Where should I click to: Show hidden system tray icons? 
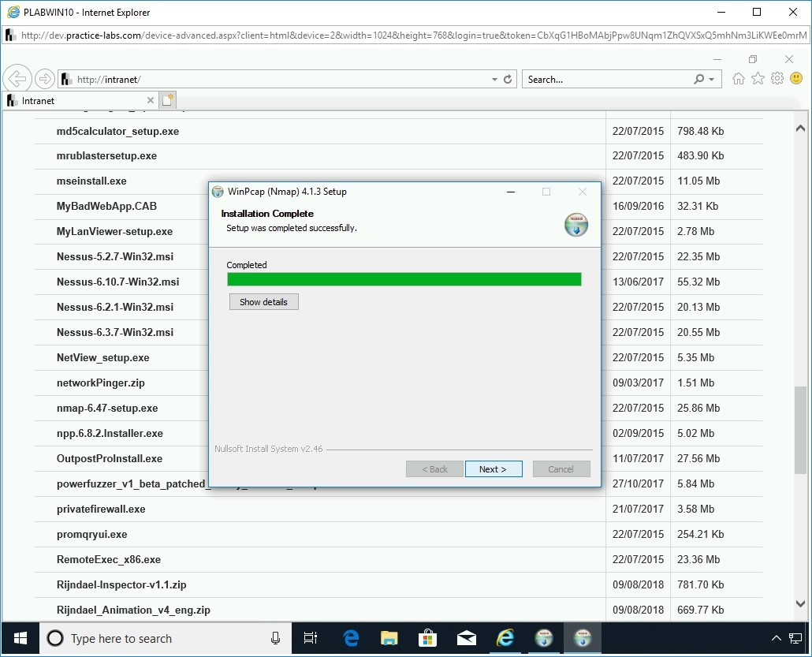pos(776,638)
